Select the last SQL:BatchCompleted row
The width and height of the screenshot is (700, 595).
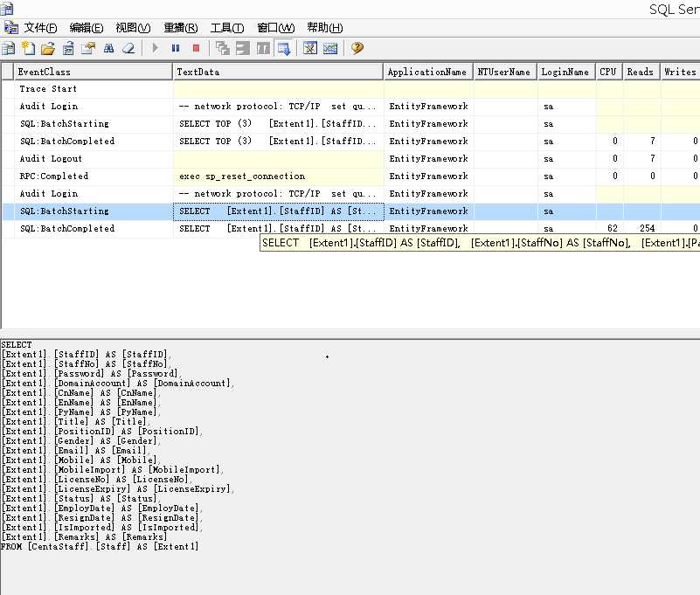click(x=350, y=229)
